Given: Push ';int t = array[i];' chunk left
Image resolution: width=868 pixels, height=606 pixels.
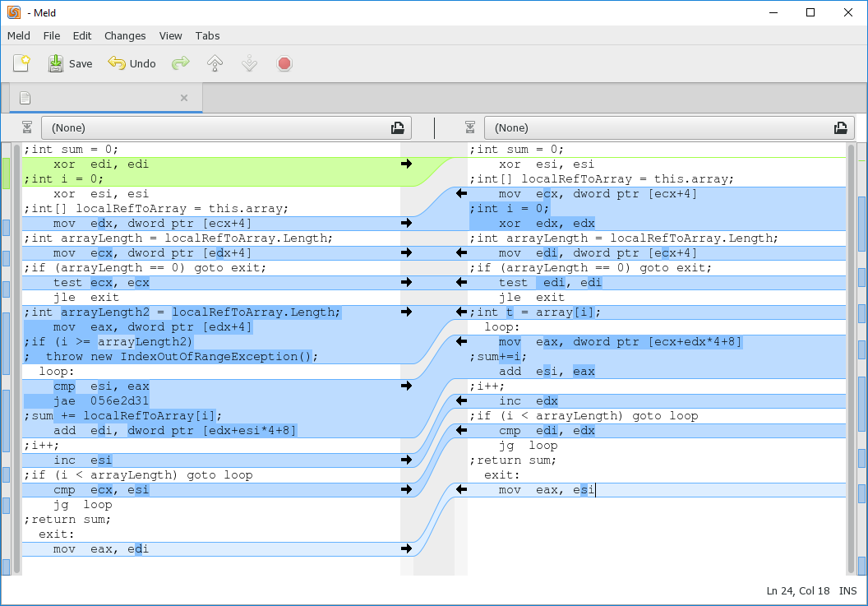Looking at the screenshot, I should (x=461, y=312).
